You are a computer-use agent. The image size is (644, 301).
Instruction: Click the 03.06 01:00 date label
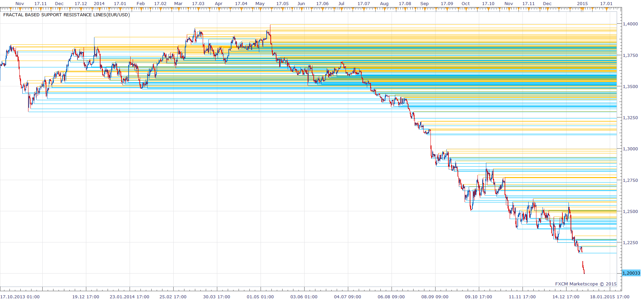pyautogui.click(x=304, y=297)
